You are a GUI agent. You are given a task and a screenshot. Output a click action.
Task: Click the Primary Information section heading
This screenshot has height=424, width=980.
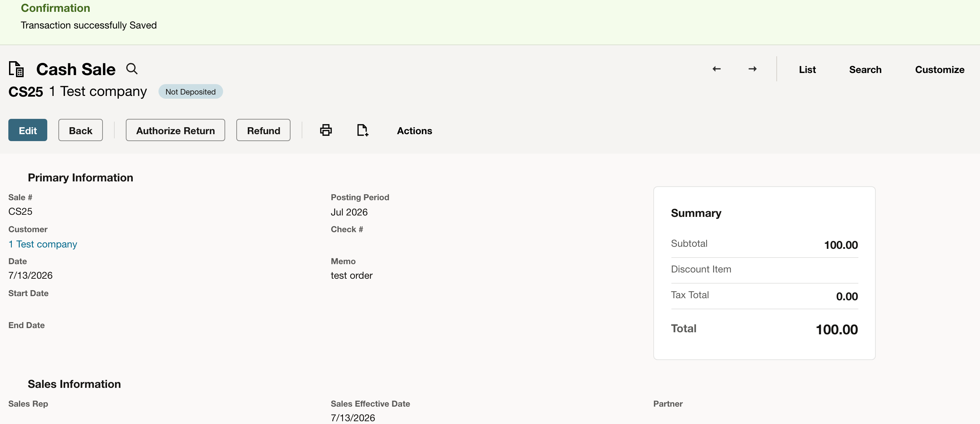80,177
